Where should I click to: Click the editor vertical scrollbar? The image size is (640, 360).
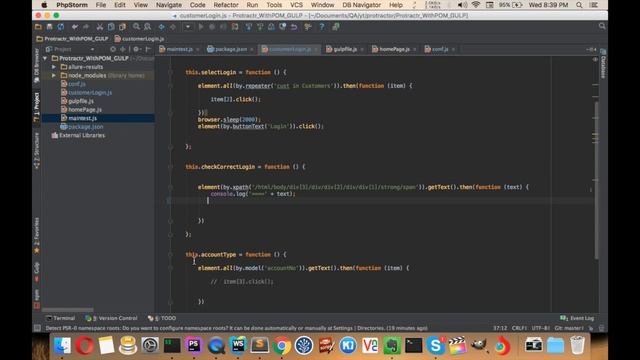coord(596,180)
